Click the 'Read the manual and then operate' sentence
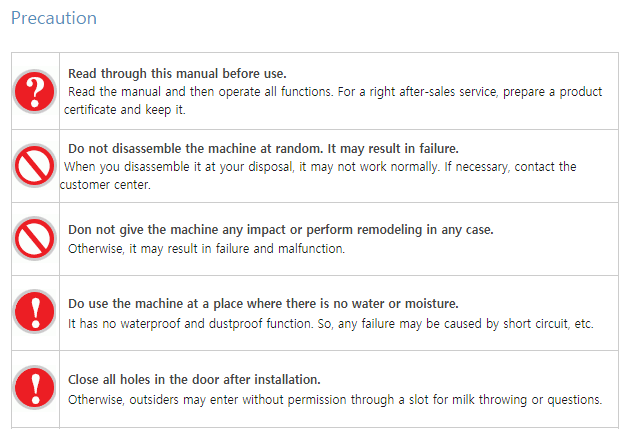 coord(200,92)
